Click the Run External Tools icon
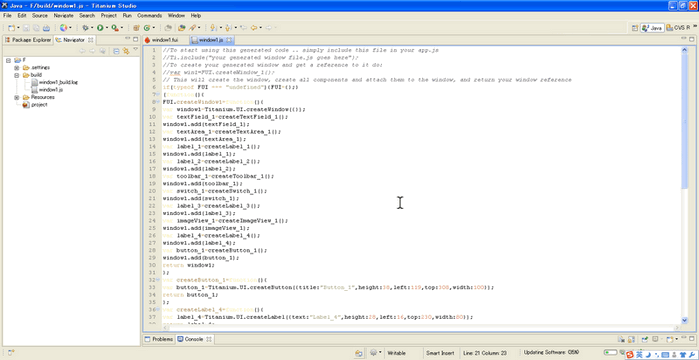This screenshot has width=699, height=360. [115, 28]
